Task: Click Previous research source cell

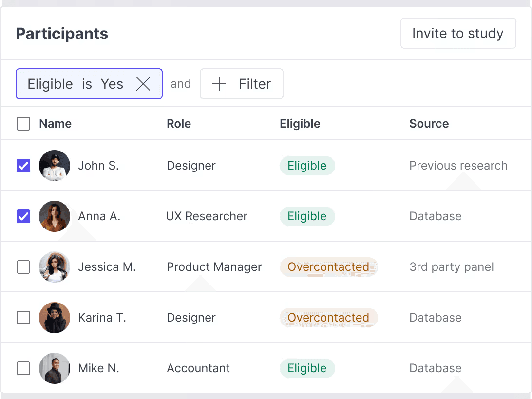Action: 458,166
